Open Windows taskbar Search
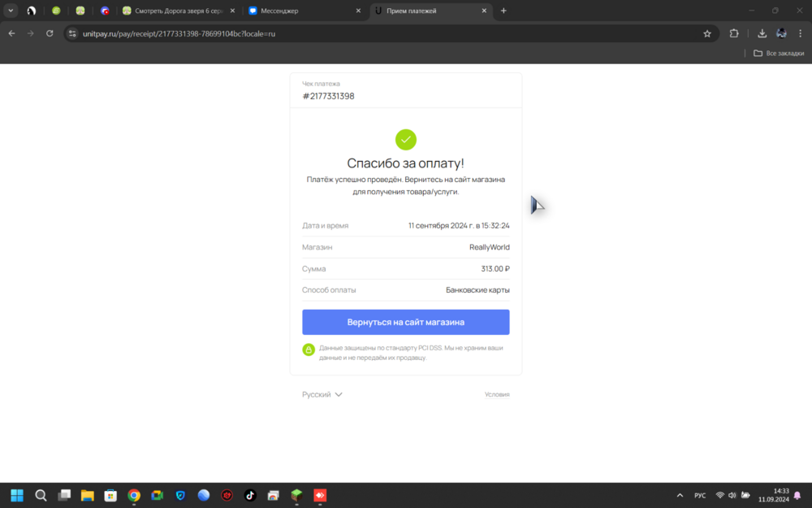 [41, 496]
